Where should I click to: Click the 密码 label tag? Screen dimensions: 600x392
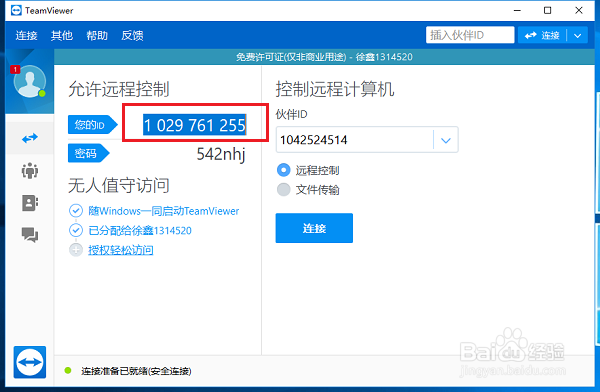point(89,153)
